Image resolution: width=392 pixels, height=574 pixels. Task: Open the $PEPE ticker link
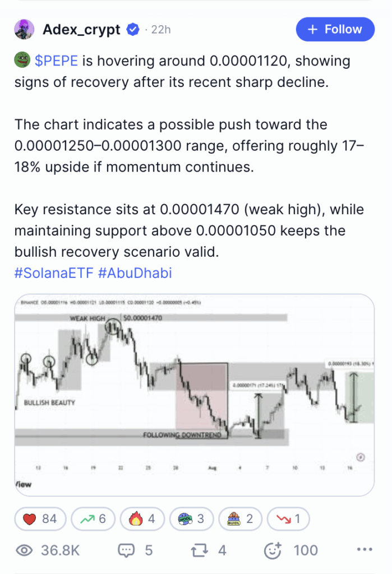[56, 61]
